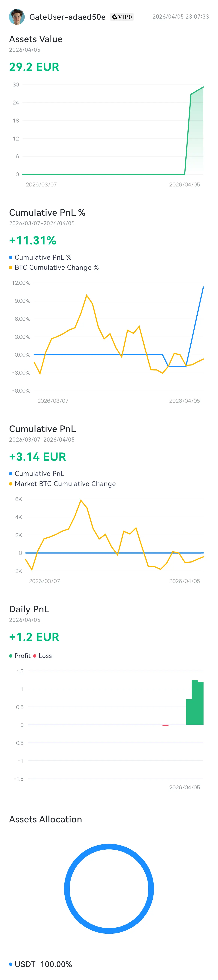Toggle Market BTC Cumulative Change legend
The width and height of the screenshot is (218, 980).
[62, 484]
